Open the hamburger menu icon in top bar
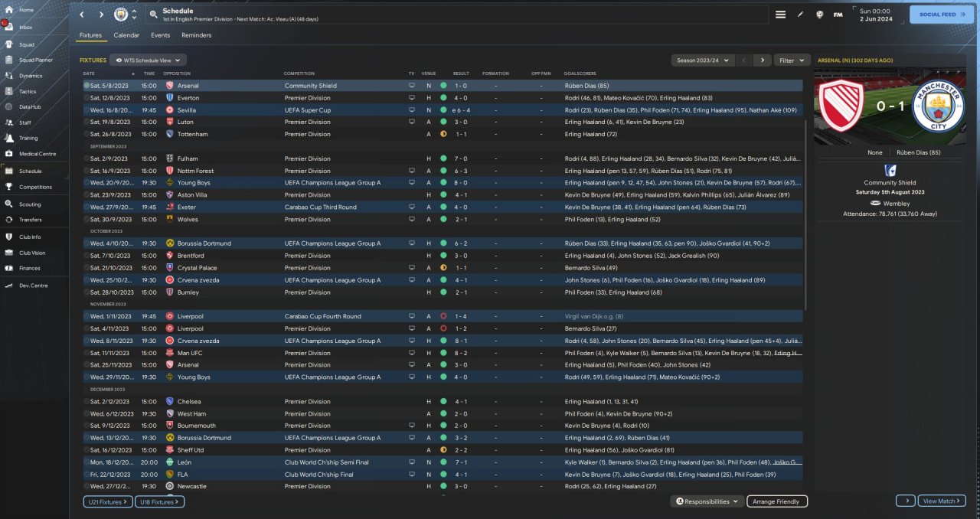 780,15
